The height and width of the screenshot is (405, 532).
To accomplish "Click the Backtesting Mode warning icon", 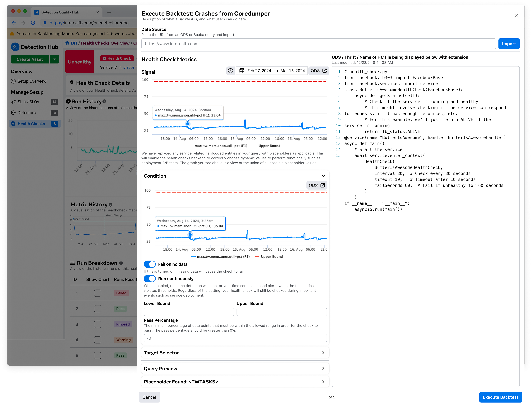I will 12,34.
